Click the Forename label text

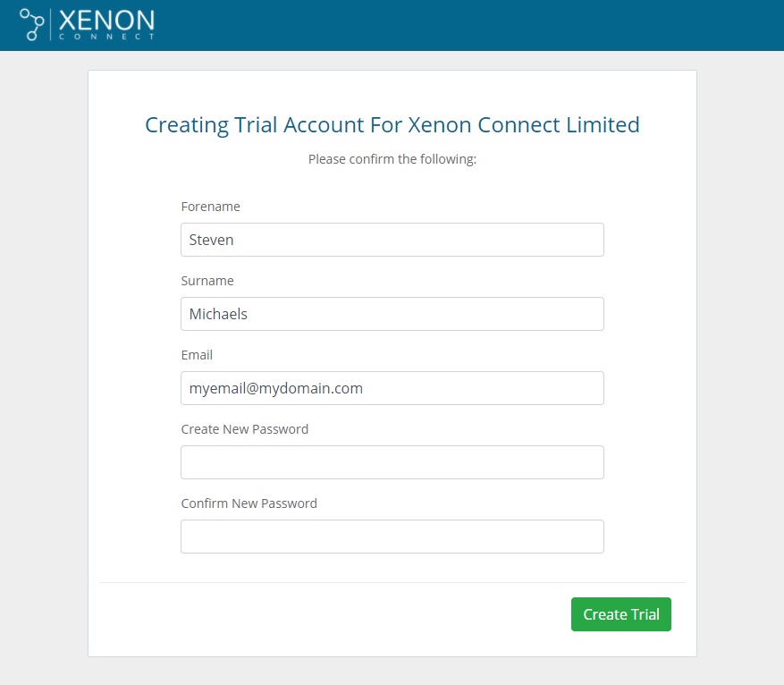coord(210,207)
